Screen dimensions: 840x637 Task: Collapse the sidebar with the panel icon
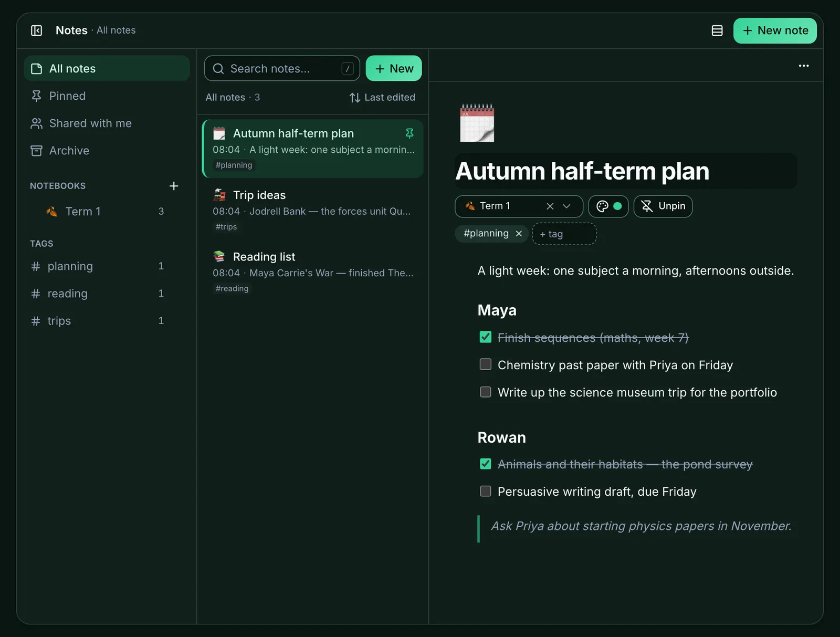coord(36,30)
